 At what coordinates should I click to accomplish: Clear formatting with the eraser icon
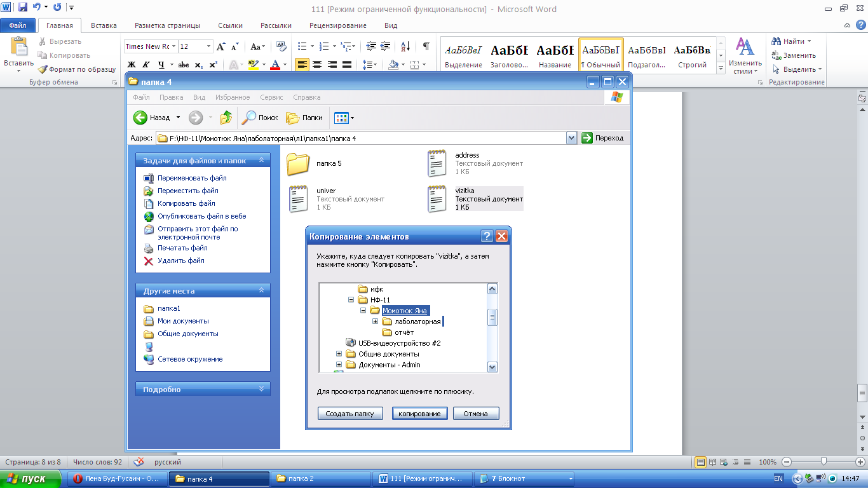click(x=280, y=46)
